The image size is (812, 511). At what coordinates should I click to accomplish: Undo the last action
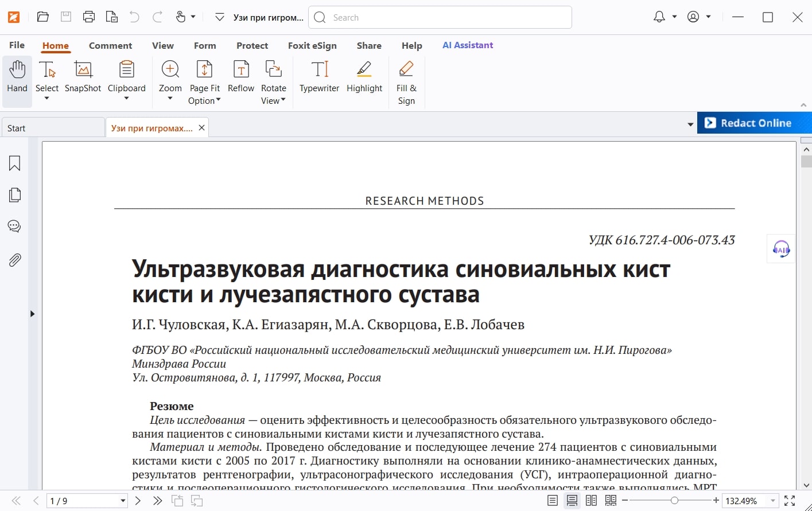134,17
